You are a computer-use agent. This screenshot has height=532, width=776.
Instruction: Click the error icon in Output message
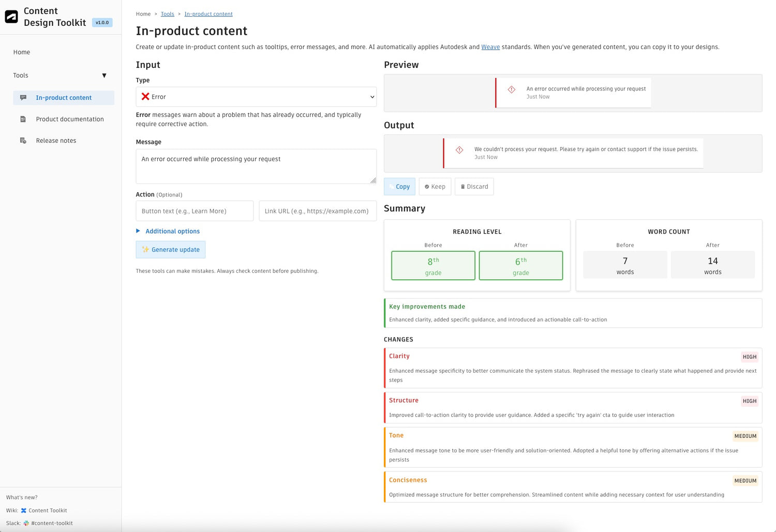point(459,150)
